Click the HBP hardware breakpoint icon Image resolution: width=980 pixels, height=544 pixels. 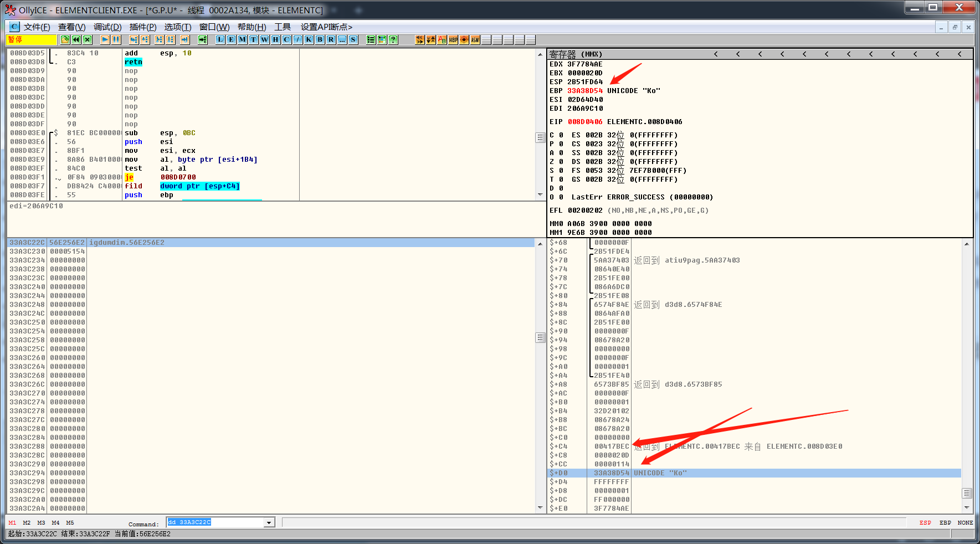click(x=453, y=39)
